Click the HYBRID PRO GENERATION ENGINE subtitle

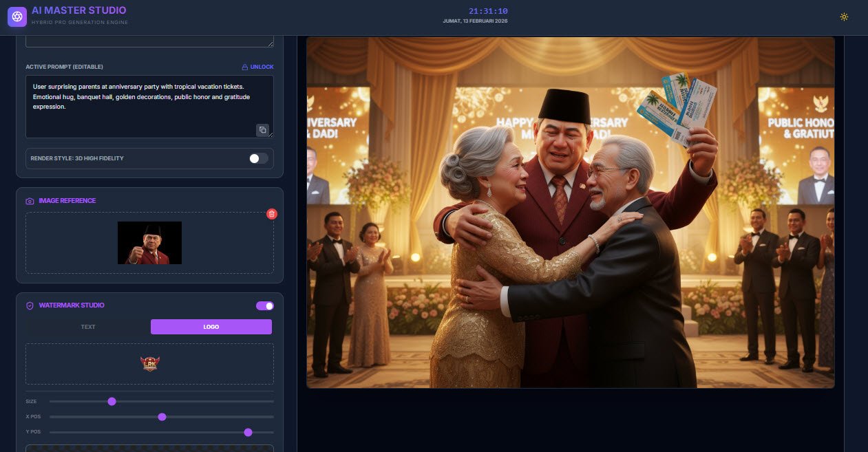[80, 23]
